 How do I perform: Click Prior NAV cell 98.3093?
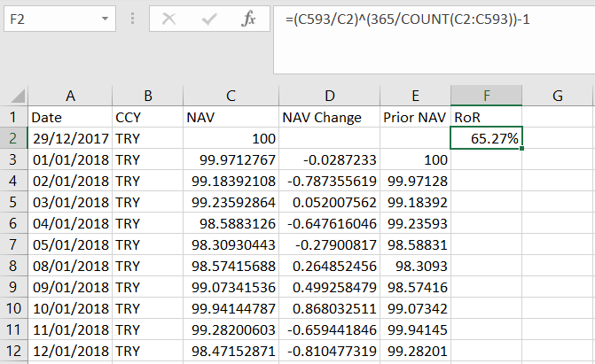pyautogui.click(x=415, y=266)
